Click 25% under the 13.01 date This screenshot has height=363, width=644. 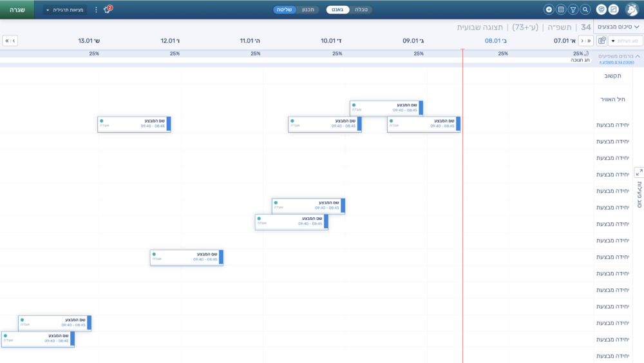(94, 54)
